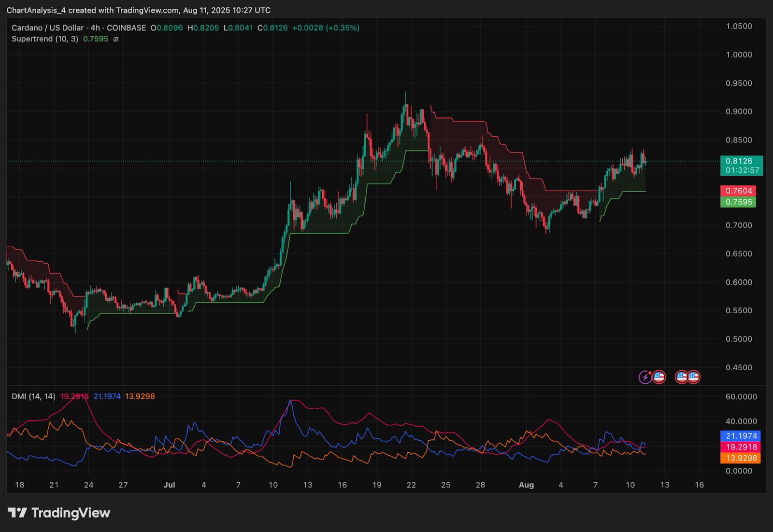Select the blue 21.1974 DMI axis label

coord(740,436)
